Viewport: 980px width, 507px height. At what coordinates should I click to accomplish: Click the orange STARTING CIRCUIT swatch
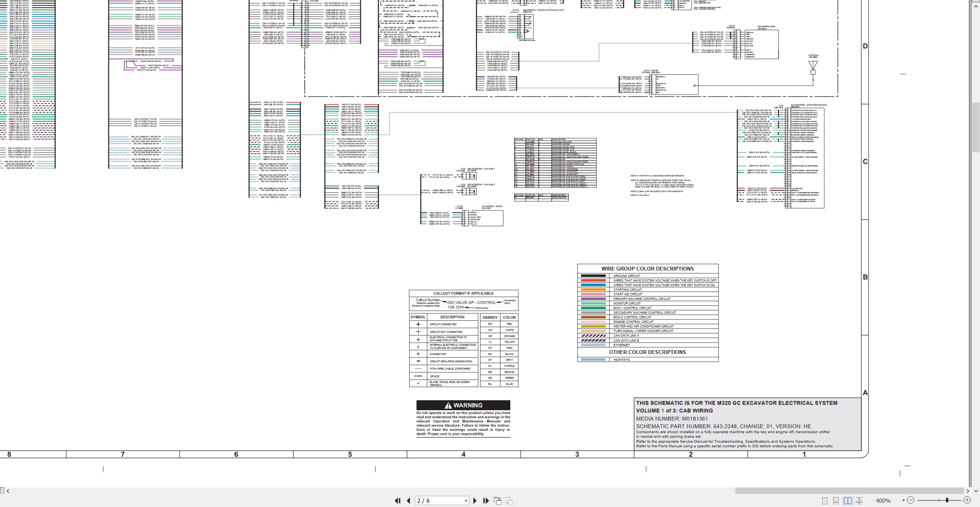(593, 290)
